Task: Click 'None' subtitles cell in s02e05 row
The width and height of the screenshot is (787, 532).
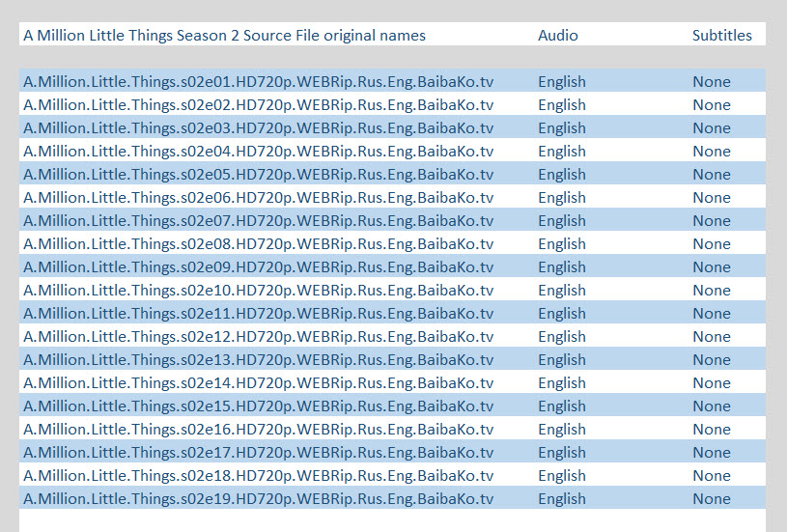Action: (712, 174)
